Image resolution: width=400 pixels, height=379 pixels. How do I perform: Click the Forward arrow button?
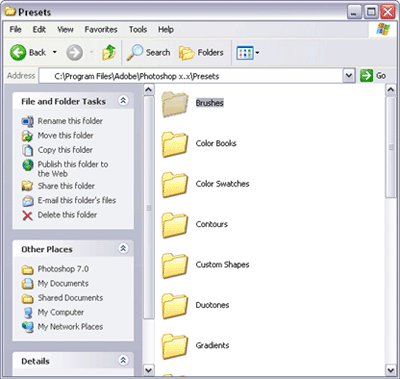(x=74, y=52)
